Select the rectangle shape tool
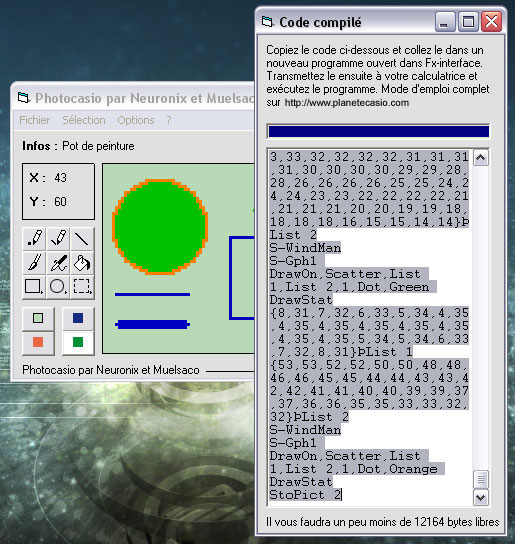515x544 pixels. (x=34, y=286)
